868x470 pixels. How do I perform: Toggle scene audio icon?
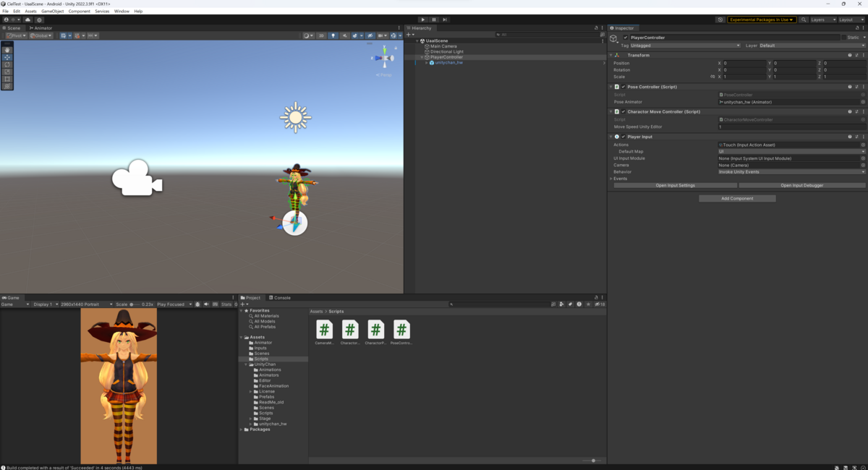(x=345, y=35)
